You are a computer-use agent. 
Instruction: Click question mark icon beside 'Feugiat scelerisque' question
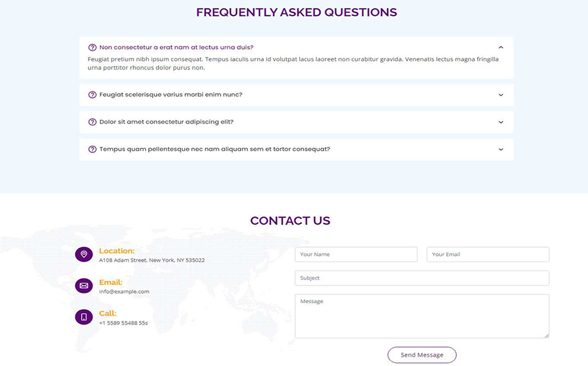(93, 95)
